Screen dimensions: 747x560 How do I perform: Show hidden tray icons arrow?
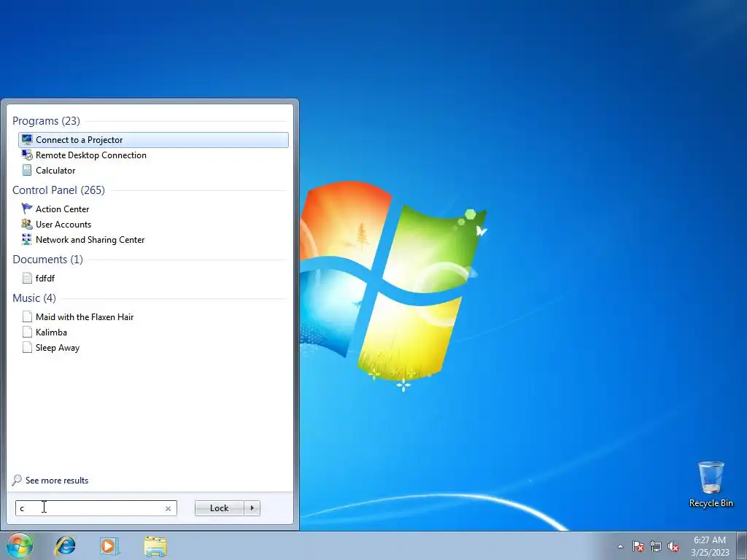[x=620, y=546]
